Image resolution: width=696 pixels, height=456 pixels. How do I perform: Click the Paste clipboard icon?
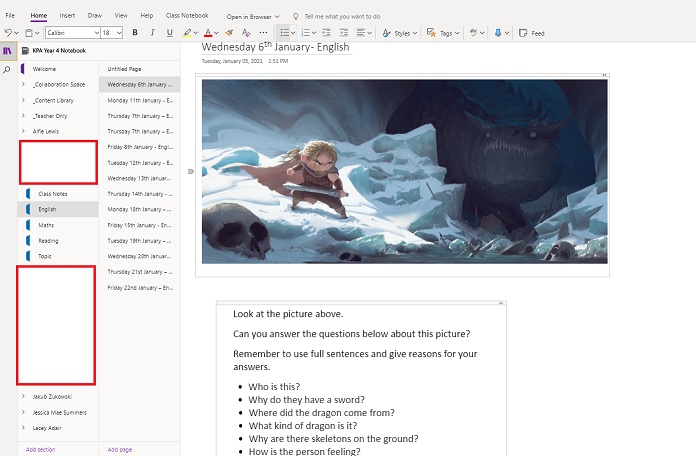click(x=29, y=33)
